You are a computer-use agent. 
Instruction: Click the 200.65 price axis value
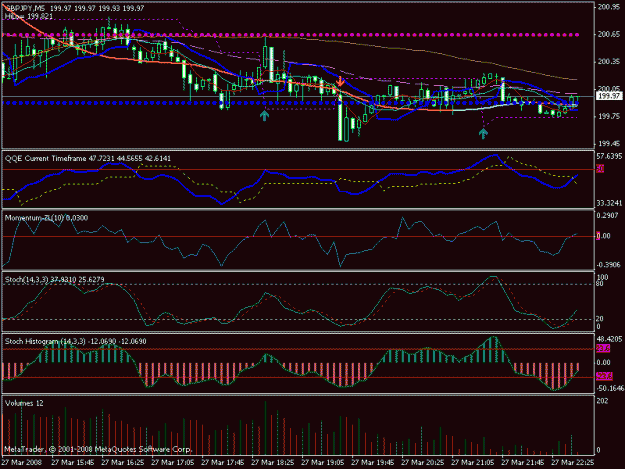(x=609, y=35)
